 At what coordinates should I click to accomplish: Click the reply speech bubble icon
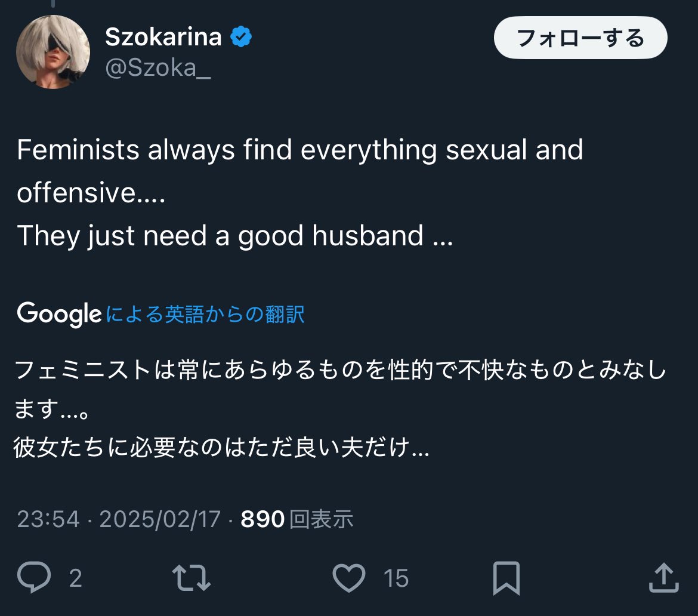point(35,578)
